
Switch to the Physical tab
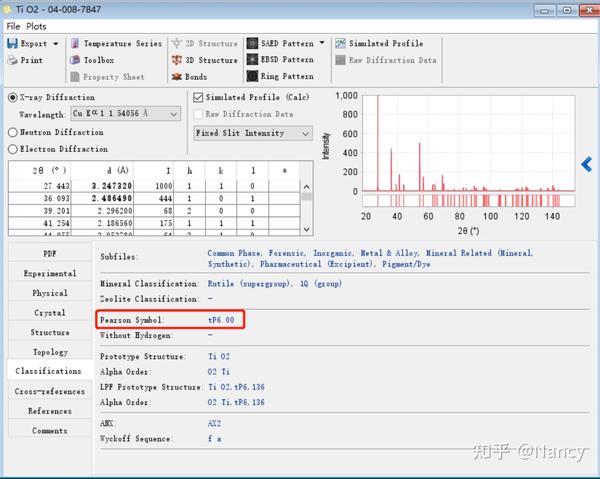click(x=50, y=293)
